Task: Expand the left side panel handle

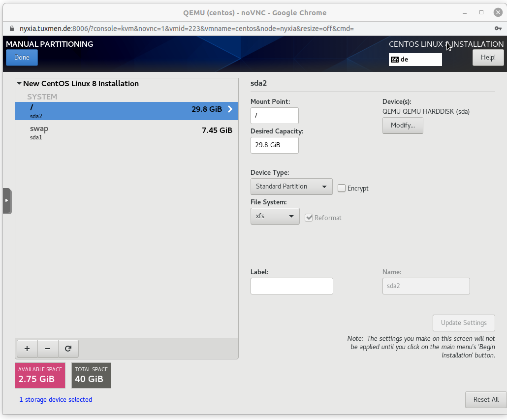Action: click(7, 200)
